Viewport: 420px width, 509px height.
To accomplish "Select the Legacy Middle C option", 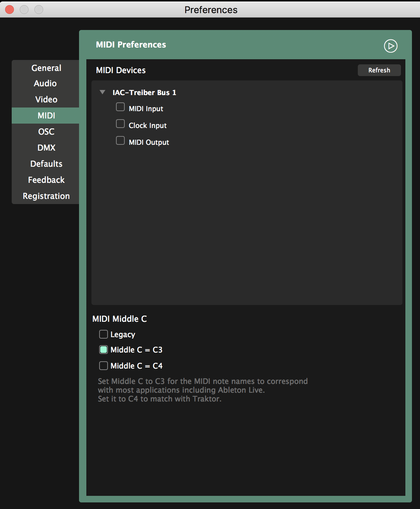I will tap(104, 334).
